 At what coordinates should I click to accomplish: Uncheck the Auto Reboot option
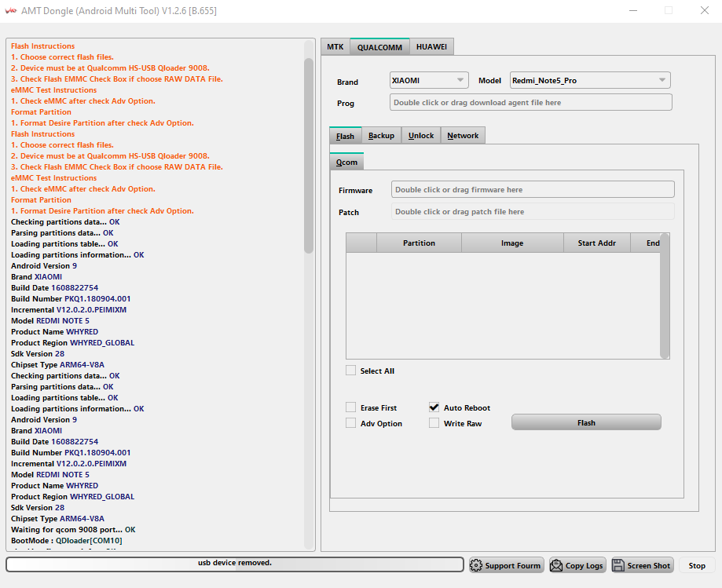pos(434,407)
